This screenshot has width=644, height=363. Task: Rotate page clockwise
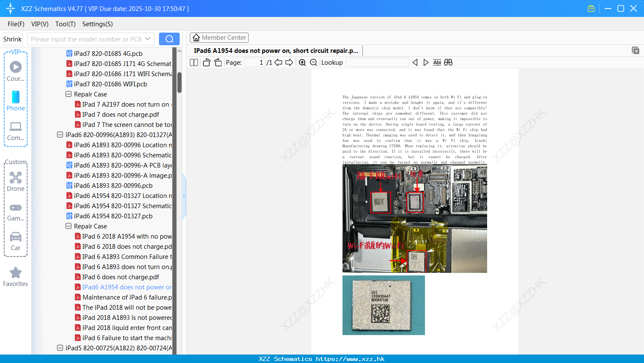pyautogui.click(x=218, y=63)
